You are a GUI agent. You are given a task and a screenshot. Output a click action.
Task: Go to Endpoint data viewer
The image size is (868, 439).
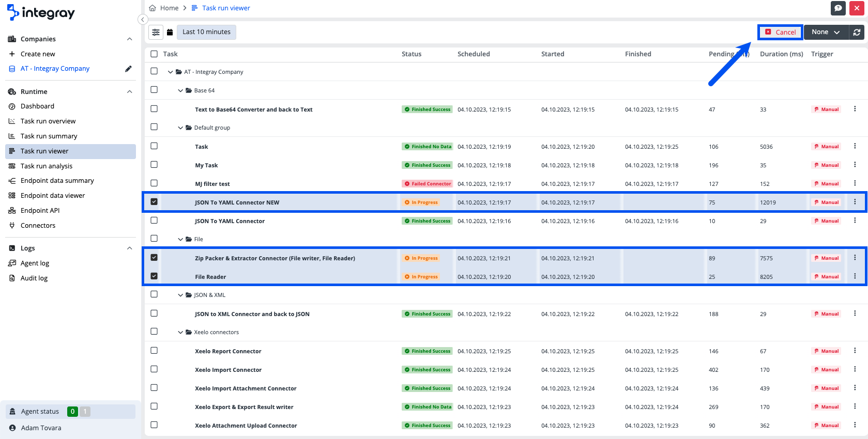pos(53,195)
